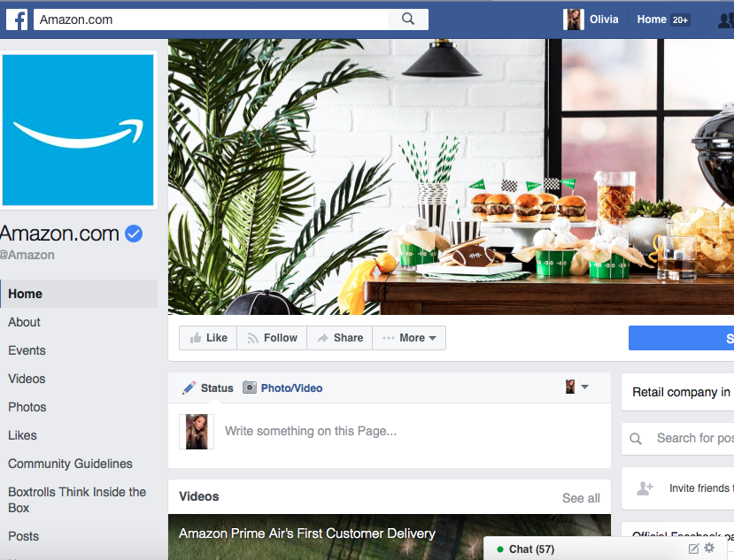Image resolution: width=734 pixels, height=560 pixels.
Task: Click the Write something on this Page field
Action: [x=390, y=432]
